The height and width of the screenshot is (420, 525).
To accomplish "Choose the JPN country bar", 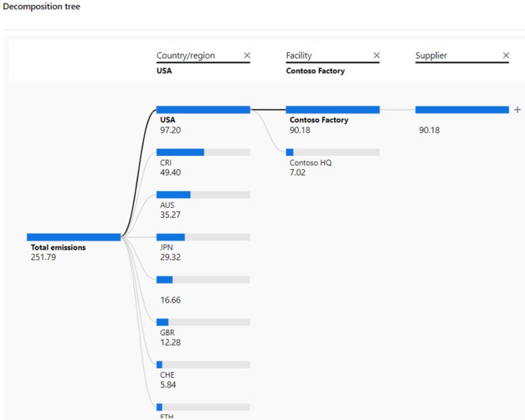I will pos(203,237).
